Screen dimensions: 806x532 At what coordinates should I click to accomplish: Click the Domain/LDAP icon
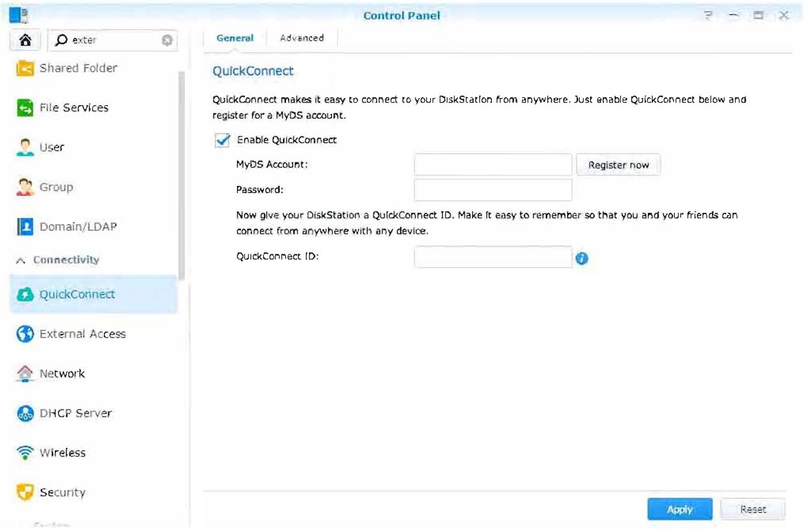(x=24, y=227)
